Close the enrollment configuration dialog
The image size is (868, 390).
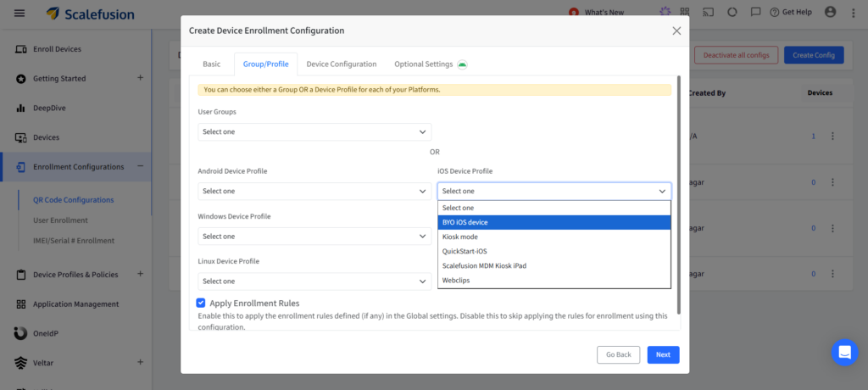(676, 31)
